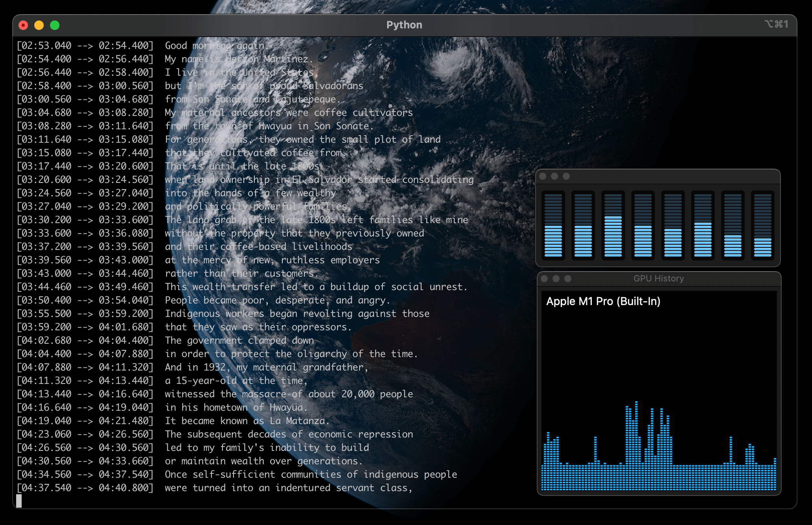The image size is (812, 525).
Task: Close the Python terminal window
Action: tap(23, 25)
